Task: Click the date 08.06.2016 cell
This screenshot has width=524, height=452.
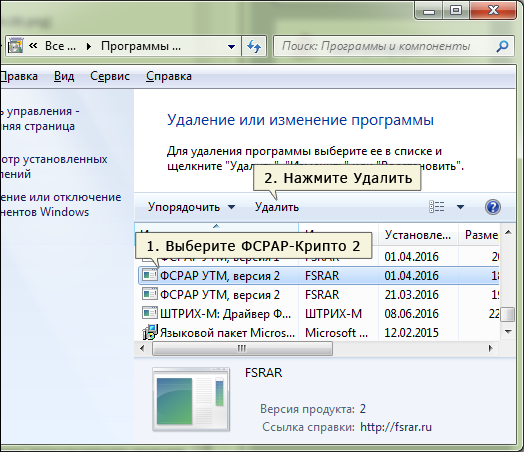Action: tap(411, 314)
